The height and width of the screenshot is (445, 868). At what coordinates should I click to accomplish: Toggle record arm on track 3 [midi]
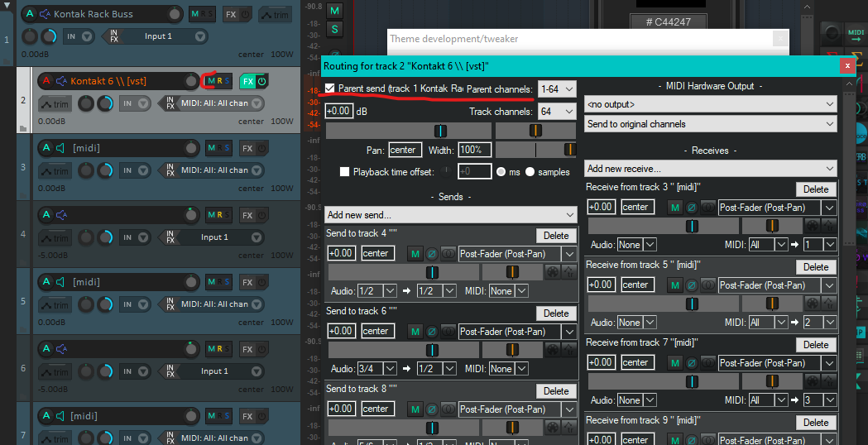46,148
